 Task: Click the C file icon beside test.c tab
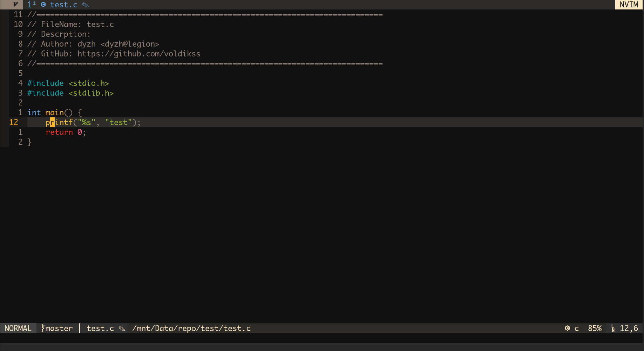43,5
